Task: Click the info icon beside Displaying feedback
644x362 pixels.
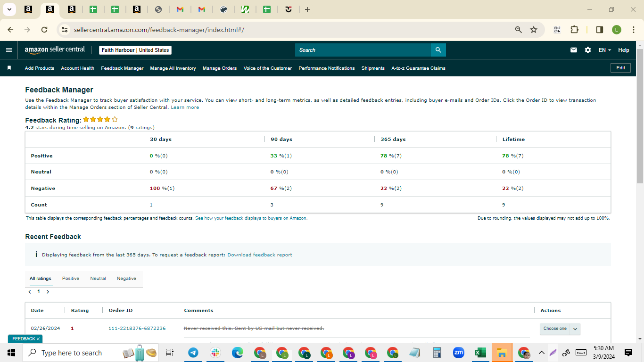Action: click(36, 255)
